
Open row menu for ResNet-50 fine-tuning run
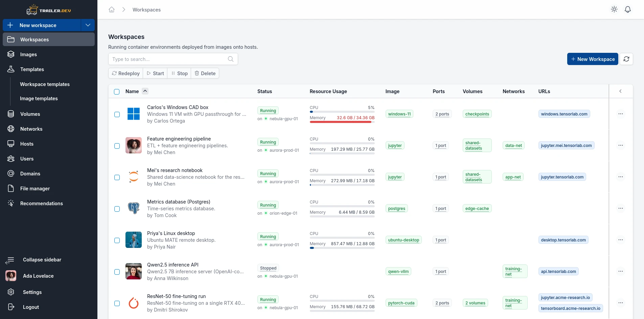621,303
